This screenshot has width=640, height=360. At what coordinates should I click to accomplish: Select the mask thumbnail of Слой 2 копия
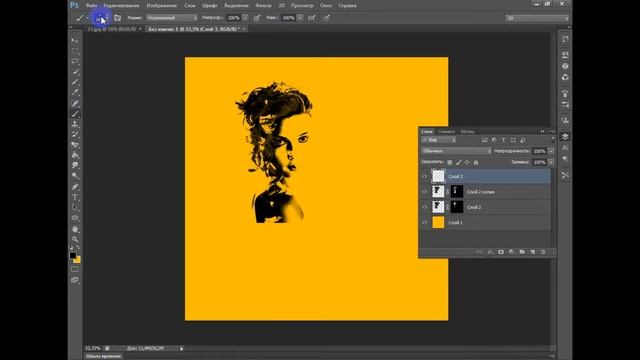(x=457, y=191)
